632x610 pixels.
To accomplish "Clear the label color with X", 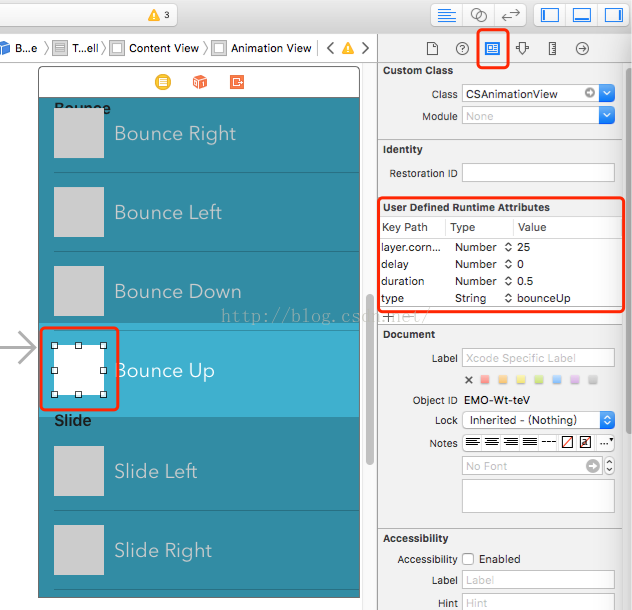I will tap(468, 380).
